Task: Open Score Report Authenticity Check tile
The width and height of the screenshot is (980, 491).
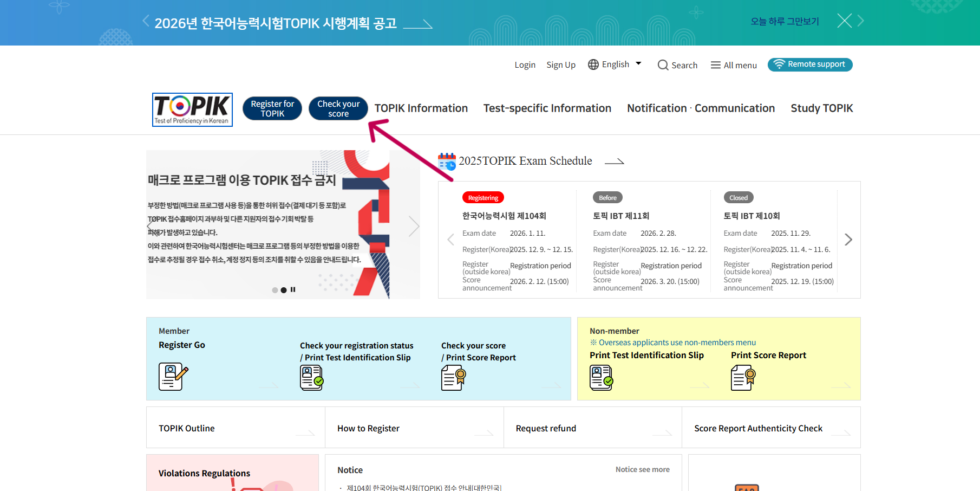Action: pos(772,428)
